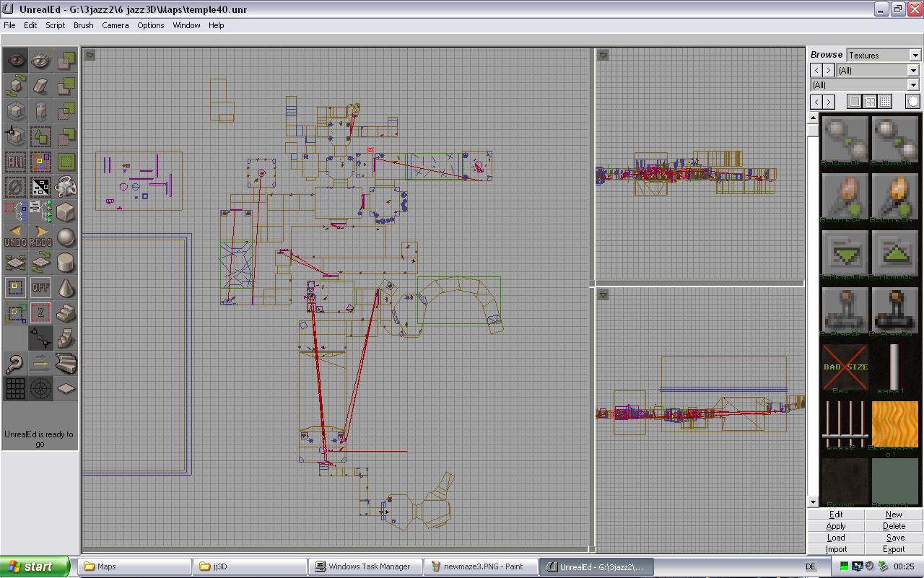Image resolution: width=924 pixels, height=578 pixels.
Task: Click the overlapping green squares intersect icon
Action: coord(66,112)
